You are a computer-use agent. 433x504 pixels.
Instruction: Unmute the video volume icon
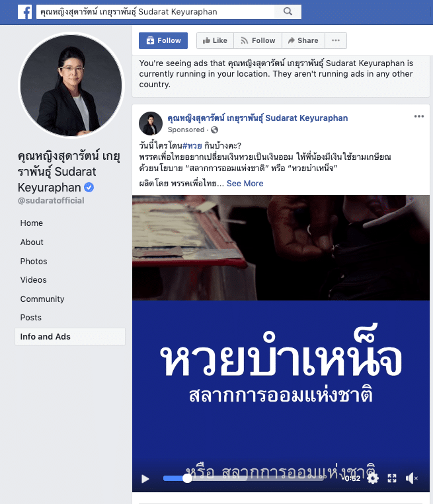(x=411, y=478)
